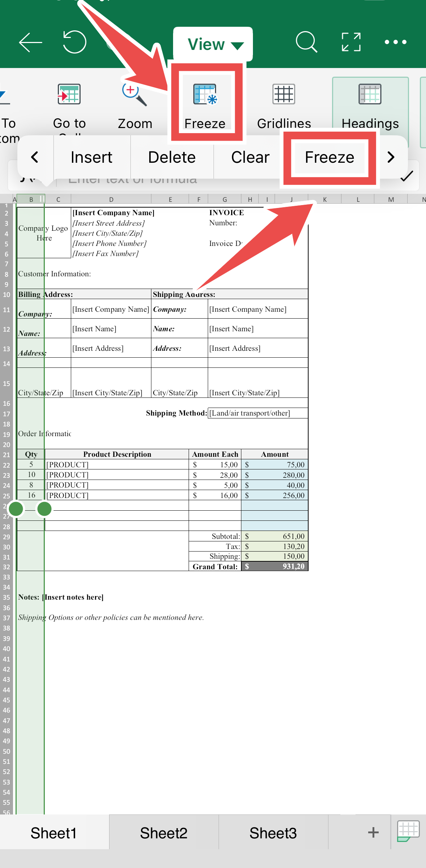Image resolution: width=426 pixels, height=868 pixels.
Task: Tap the back arrow in the top bar
Action: point(30,42)
